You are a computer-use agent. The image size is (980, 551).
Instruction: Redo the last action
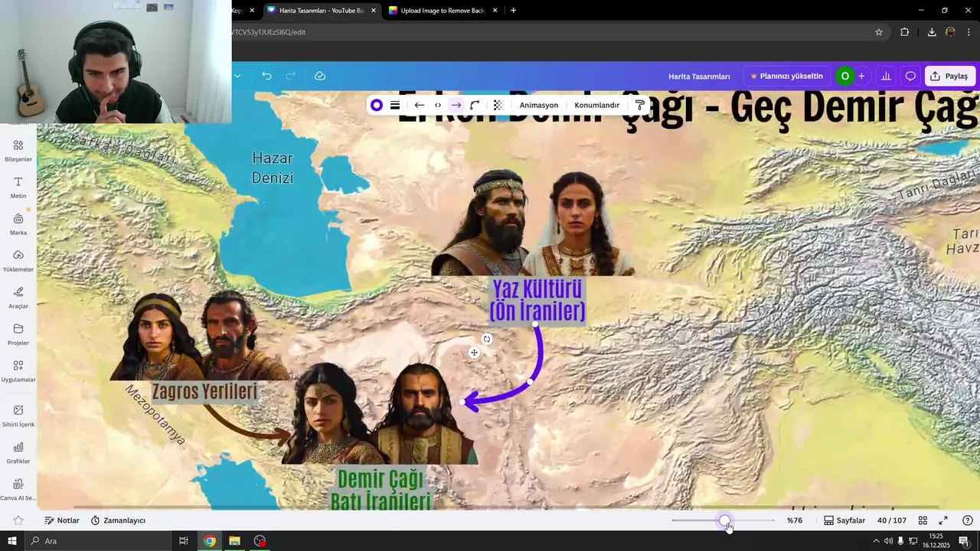pos(290,76)
